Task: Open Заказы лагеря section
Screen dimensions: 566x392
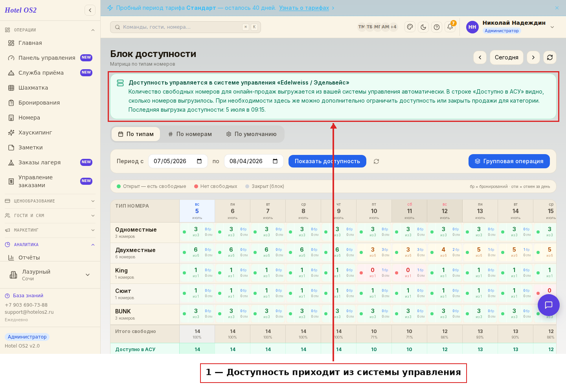Action: [x=50, y=162]
